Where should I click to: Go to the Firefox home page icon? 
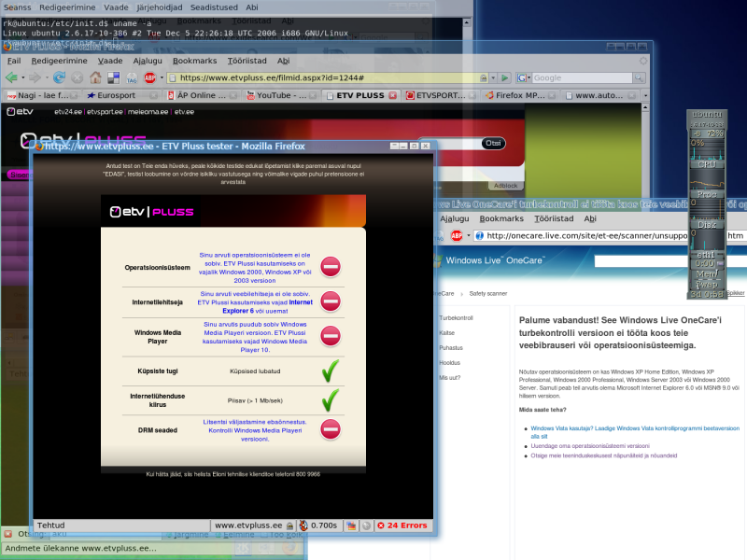point(96,77)
